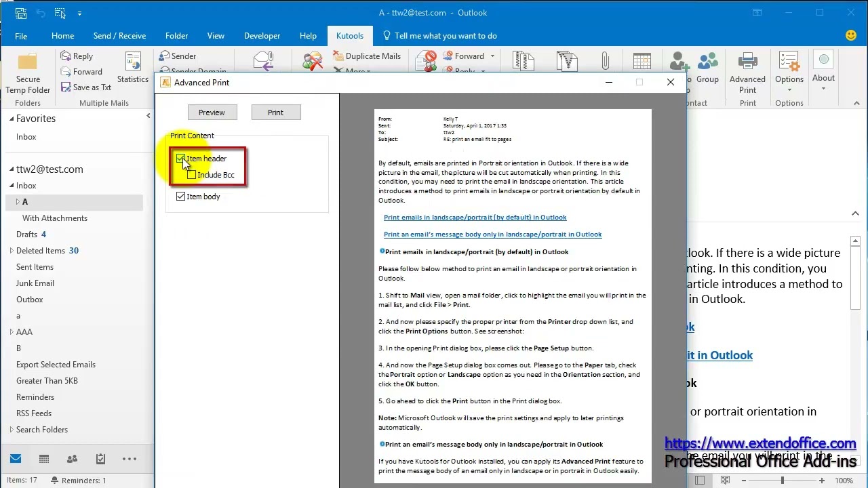This screenshot has width=868, height=488.
Task: Open the Drafts folder
Action: click(27, 235)
